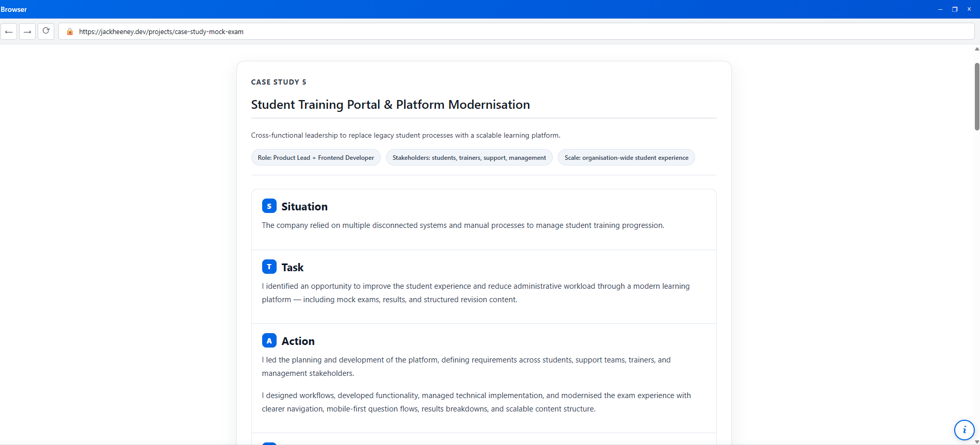
Task: Go back with the browser back arrow
Action: pyautogui.click(x=9, y=31)
